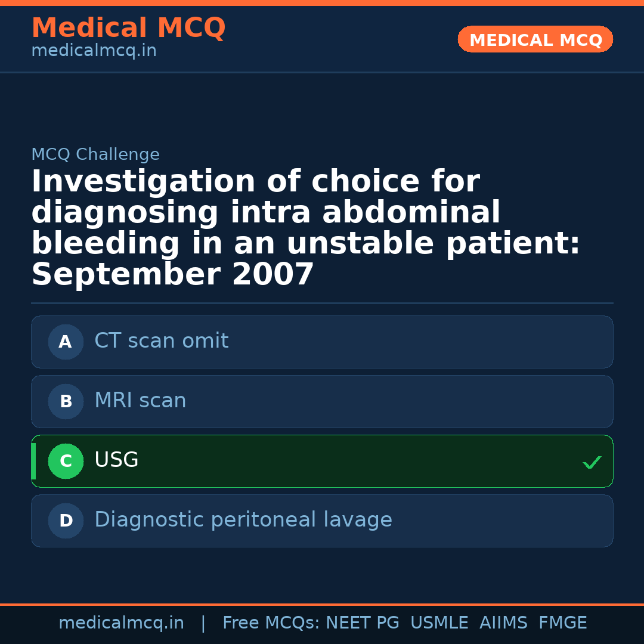
Task: Click the letter B circle icon
Action: pyautogui.click(x=66, y=401)
